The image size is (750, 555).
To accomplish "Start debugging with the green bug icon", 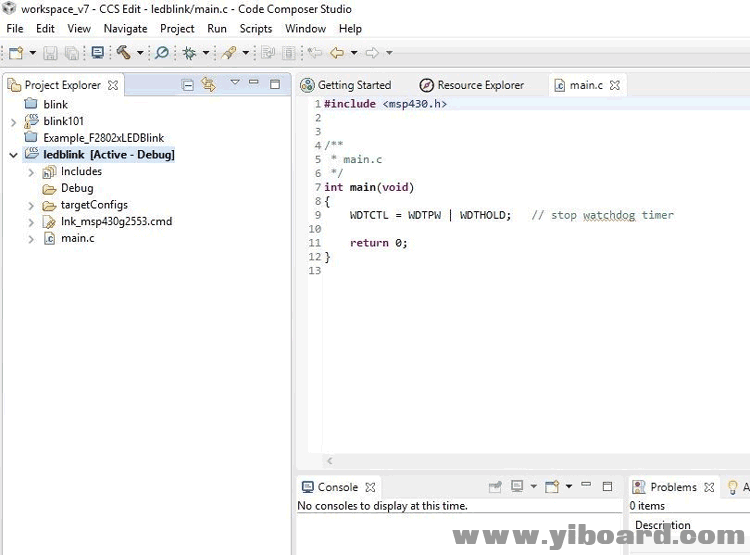I will tap(189, 53).
